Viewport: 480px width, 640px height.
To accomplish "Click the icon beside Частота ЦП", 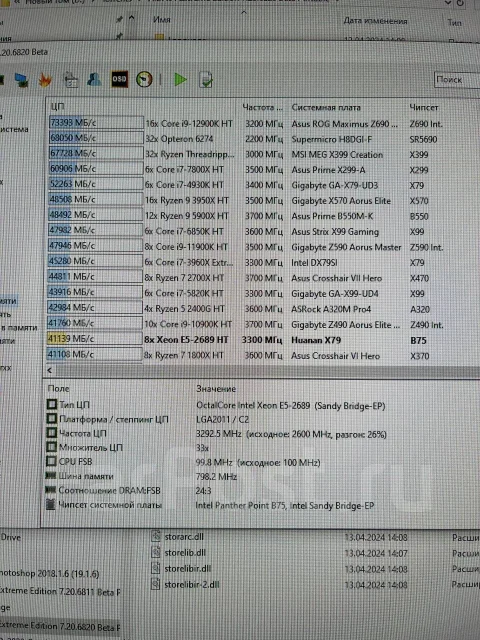I will (51, 433).
